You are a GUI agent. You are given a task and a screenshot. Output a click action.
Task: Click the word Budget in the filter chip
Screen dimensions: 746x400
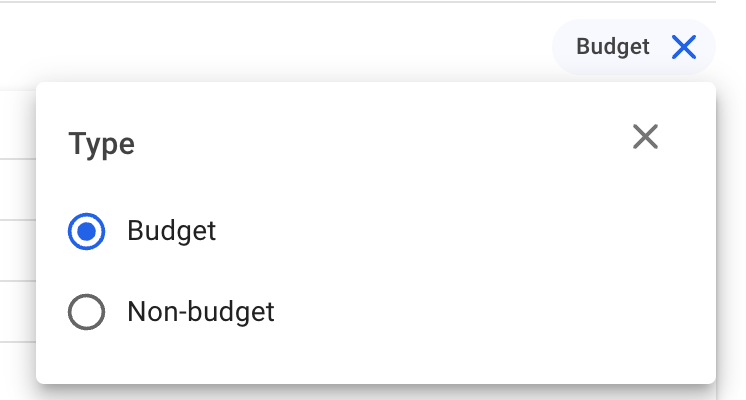612,47
